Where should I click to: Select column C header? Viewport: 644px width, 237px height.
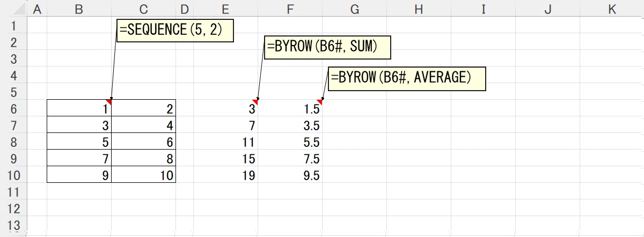[143, 9]
